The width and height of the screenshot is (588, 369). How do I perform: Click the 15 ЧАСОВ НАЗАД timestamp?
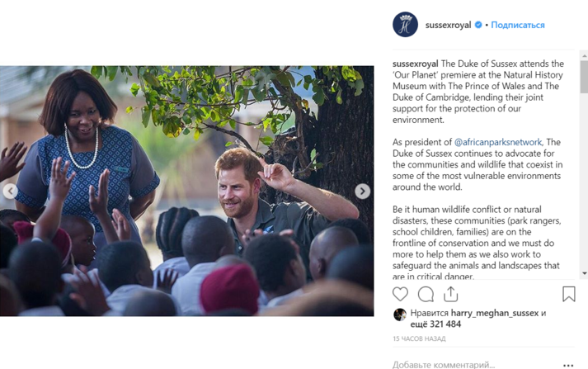pyautogui.click(x=419, y=339)
